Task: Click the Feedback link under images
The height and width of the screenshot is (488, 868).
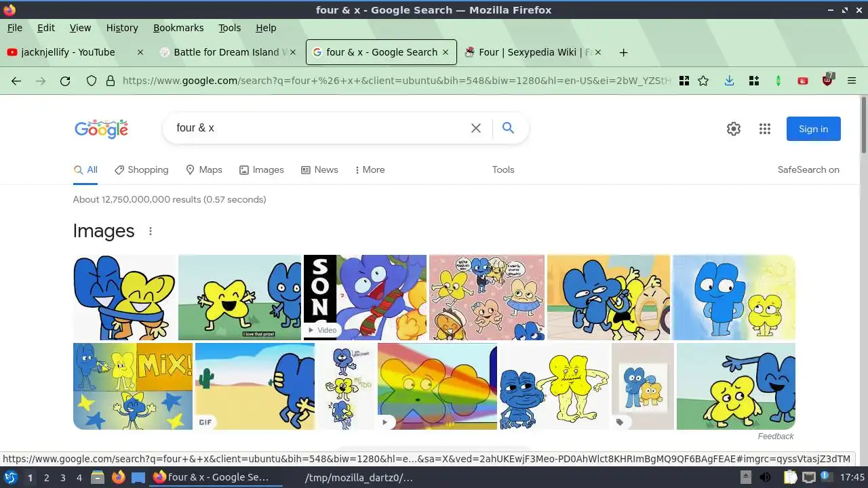Action: tap(776, 436)
